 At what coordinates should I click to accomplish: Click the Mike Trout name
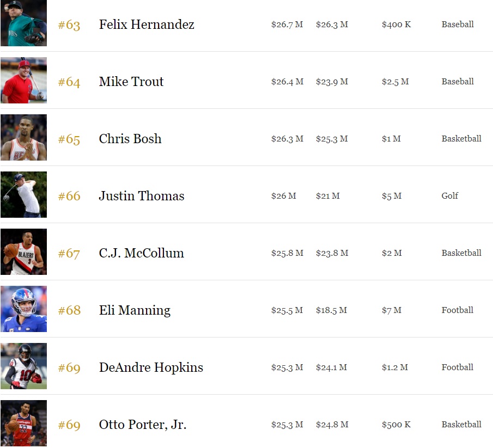click(x=131, y=82)
